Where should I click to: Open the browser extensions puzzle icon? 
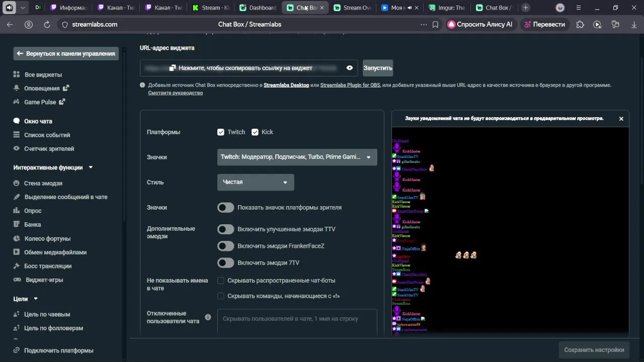tap(580, 24)
